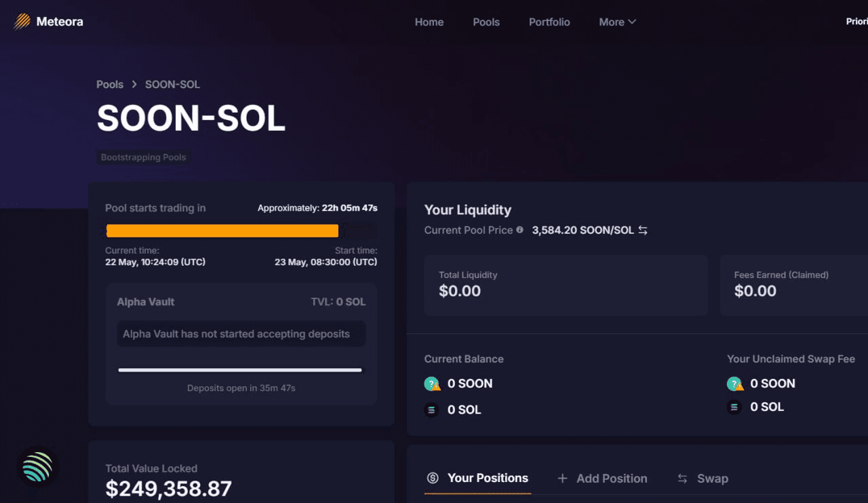Click the Alpha Vault deposit progress bar
Screen dimensions: 868x503
tap(240, 370)
